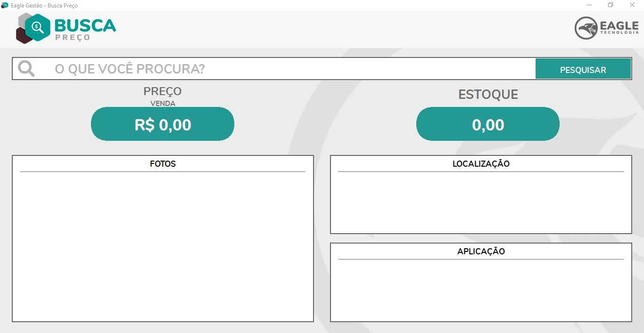Click the R$ 0,00 price button
The image size is (644, 333).
[162, 124]
